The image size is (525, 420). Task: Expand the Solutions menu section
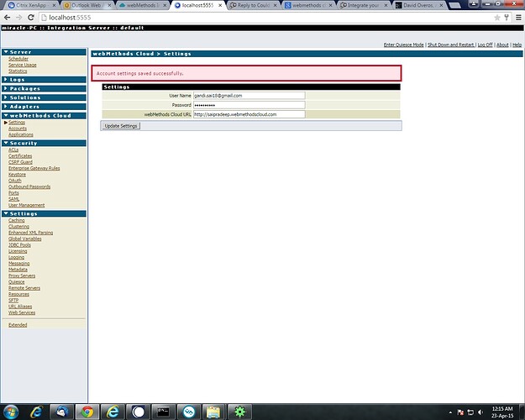click(x=44, y=97)
